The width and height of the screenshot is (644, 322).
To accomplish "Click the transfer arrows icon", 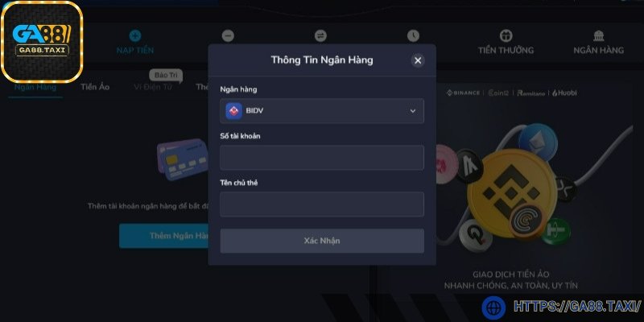I will [x=320, y=35].
